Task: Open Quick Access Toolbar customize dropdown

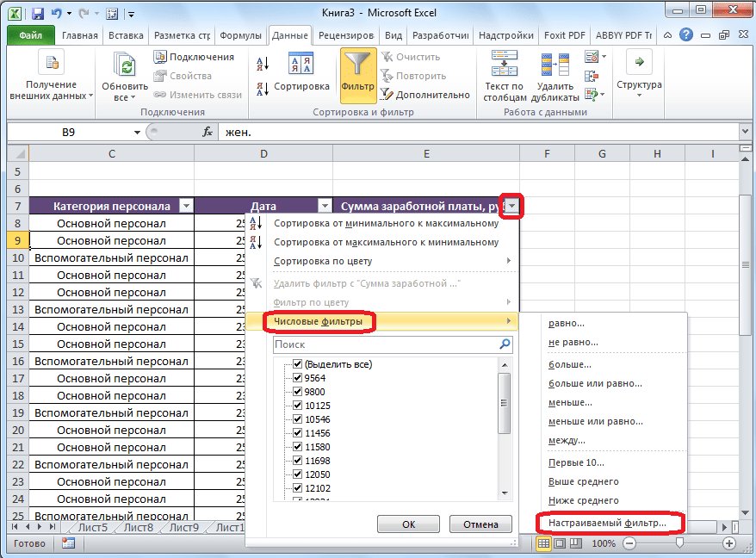Action: click(x=131, y=14)
